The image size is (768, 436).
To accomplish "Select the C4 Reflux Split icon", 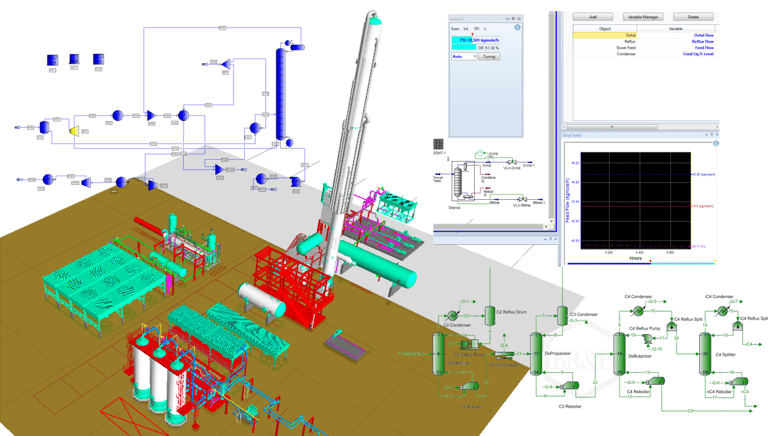I will pos(671,326).
